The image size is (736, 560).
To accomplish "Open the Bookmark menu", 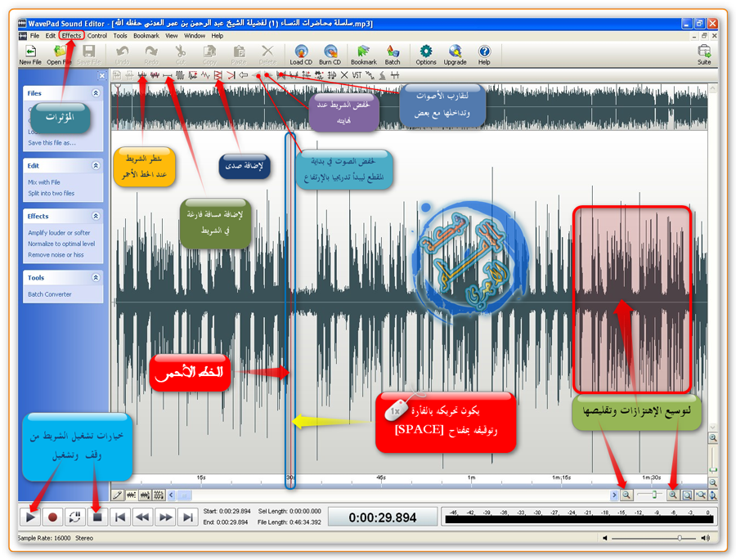I will tap(146, 36).
